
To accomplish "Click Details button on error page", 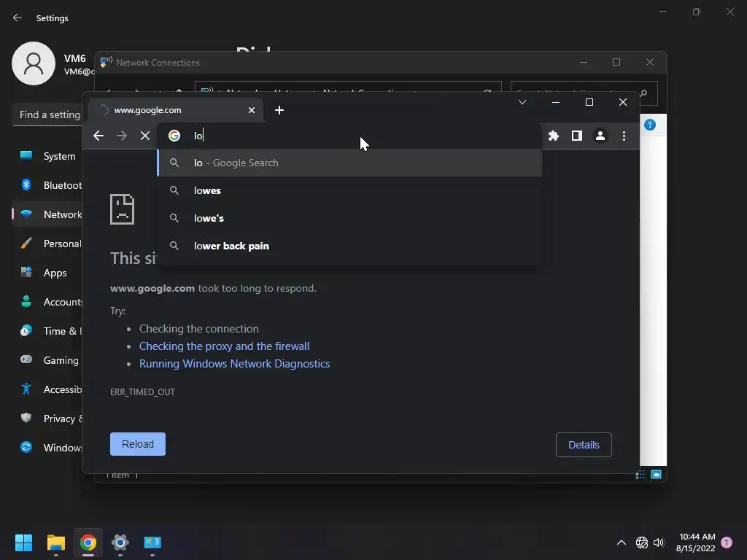I will [584, 445].
